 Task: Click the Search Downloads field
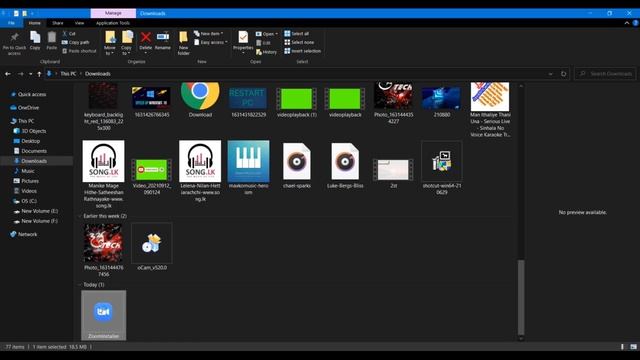(x=605, y=74)
